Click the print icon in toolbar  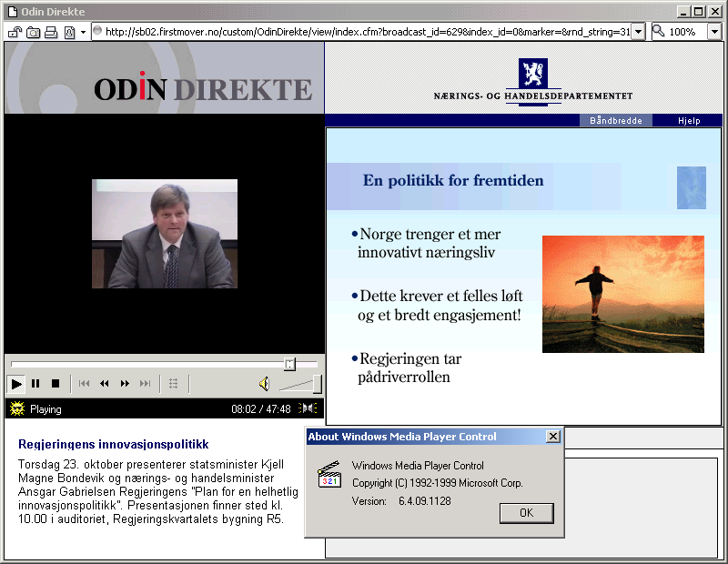(x=51, y=32)
